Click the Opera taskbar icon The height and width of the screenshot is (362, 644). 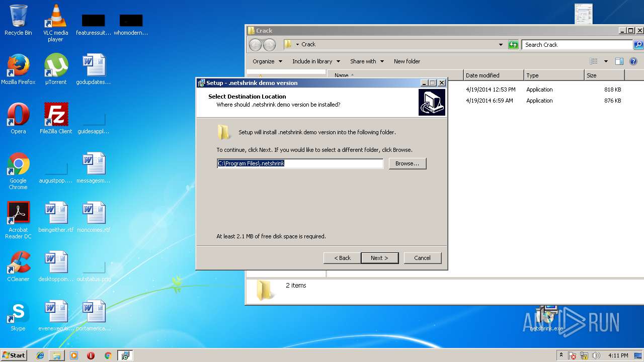pos(91,355)
